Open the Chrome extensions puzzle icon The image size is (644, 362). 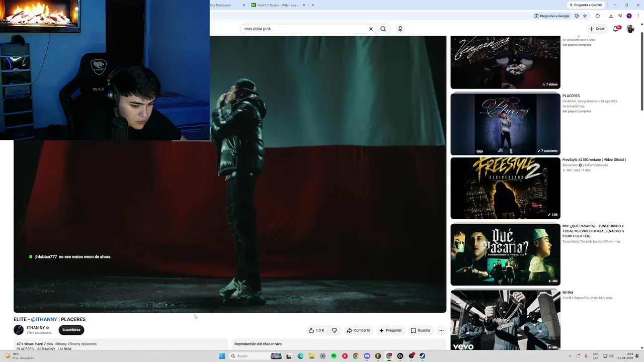pos(598,16)
